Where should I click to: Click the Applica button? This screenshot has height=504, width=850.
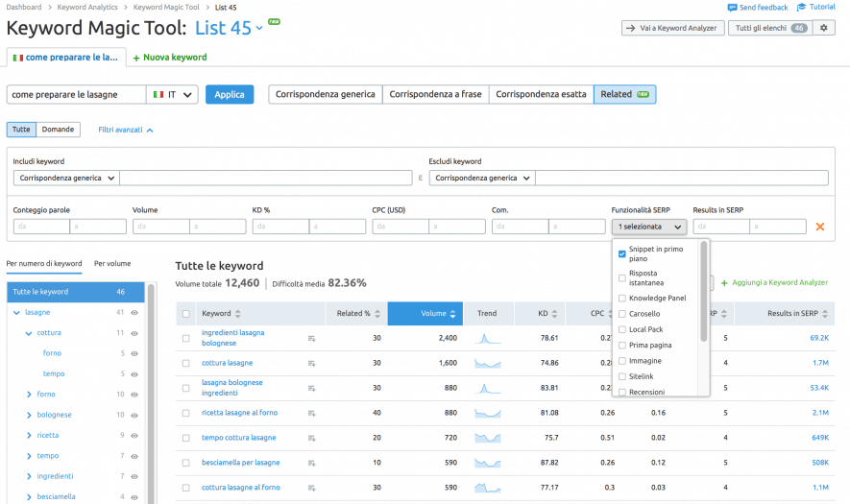(x=230, y=94)
